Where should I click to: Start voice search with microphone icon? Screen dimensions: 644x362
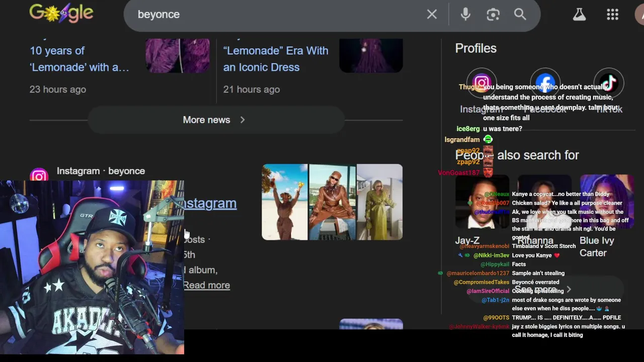click(x=465, y=14)
